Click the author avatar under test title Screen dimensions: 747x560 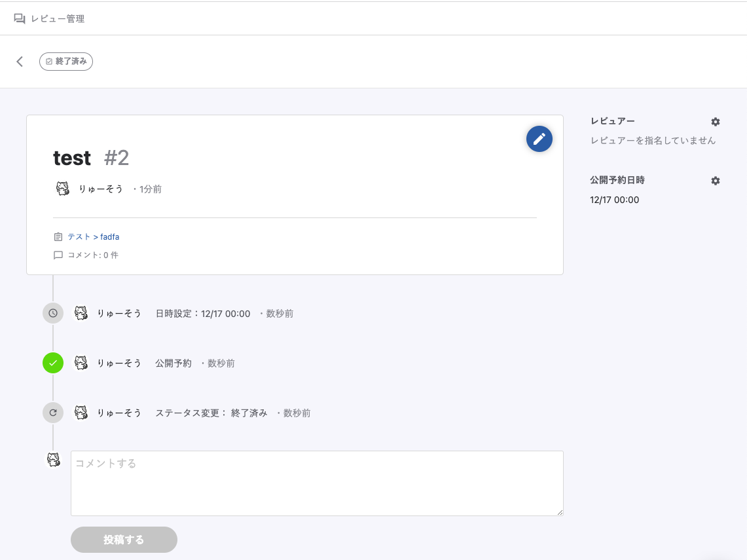point(62,189)
